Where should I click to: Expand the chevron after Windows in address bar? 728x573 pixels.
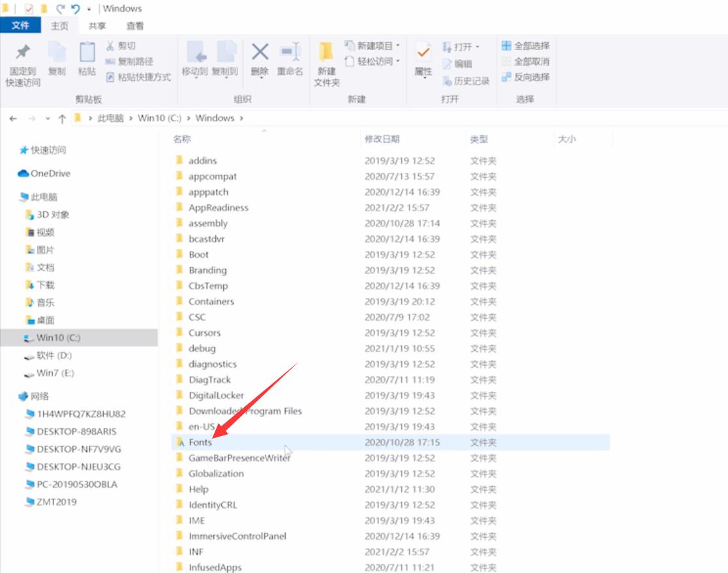pos(241,118)
